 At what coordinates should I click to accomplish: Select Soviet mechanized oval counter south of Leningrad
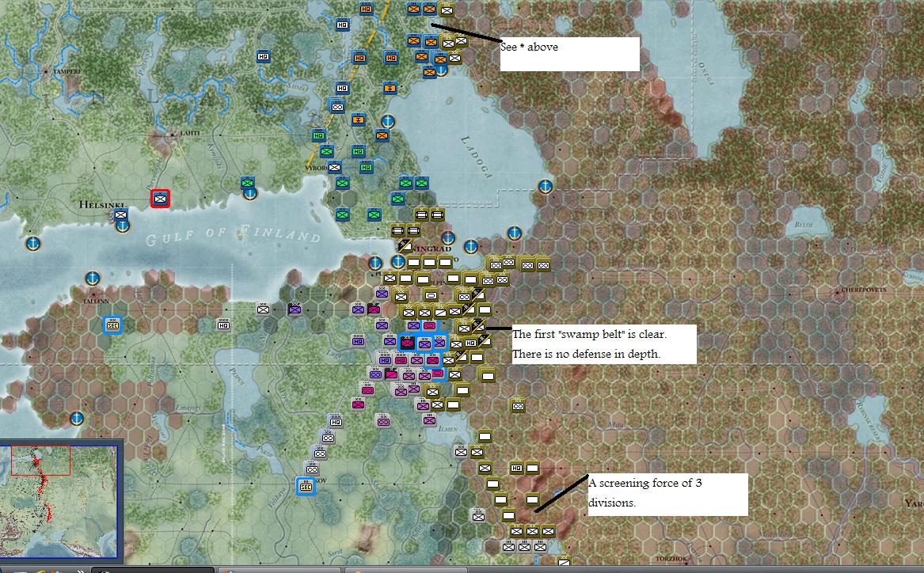pos(431,295)
